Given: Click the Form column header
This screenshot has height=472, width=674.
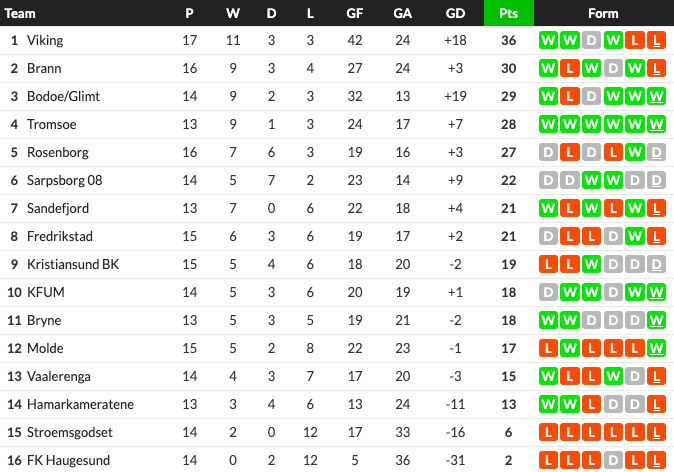Looking at the screenshot, I should tap(603, 13).
